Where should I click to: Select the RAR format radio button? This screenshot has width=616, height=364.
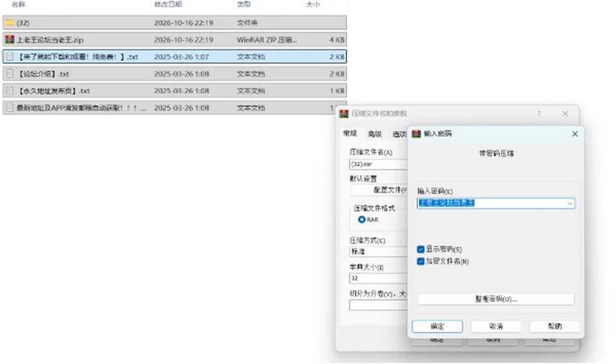click(362, 220)
